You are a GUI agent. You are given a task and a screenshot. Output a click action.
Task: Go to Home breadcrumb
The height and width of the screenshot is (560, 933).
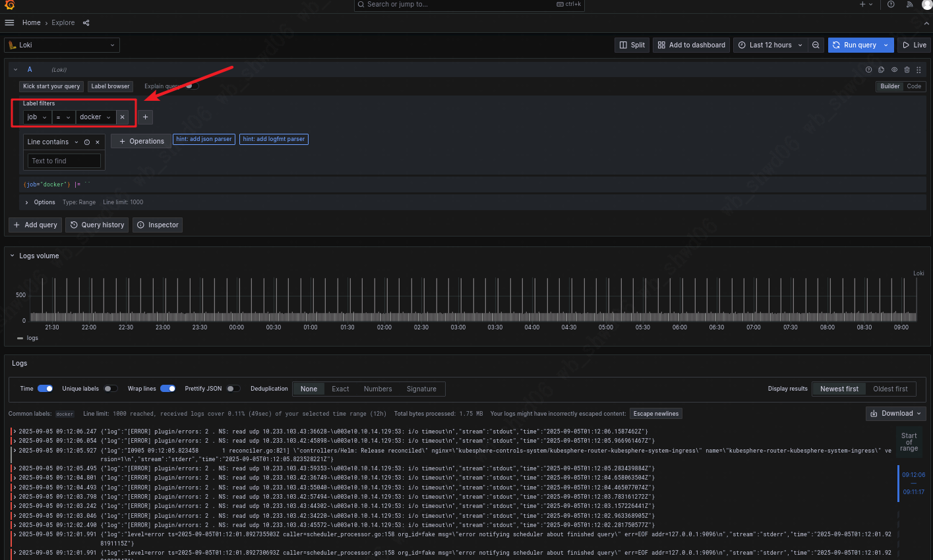pos(31,22)
